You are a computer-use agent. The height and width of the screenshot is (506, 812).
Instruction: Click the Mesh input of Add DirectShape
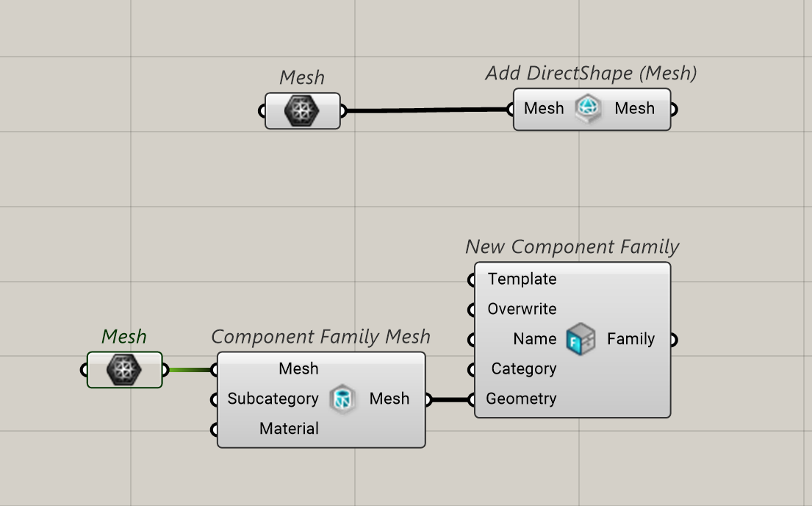tap(544, 108)
